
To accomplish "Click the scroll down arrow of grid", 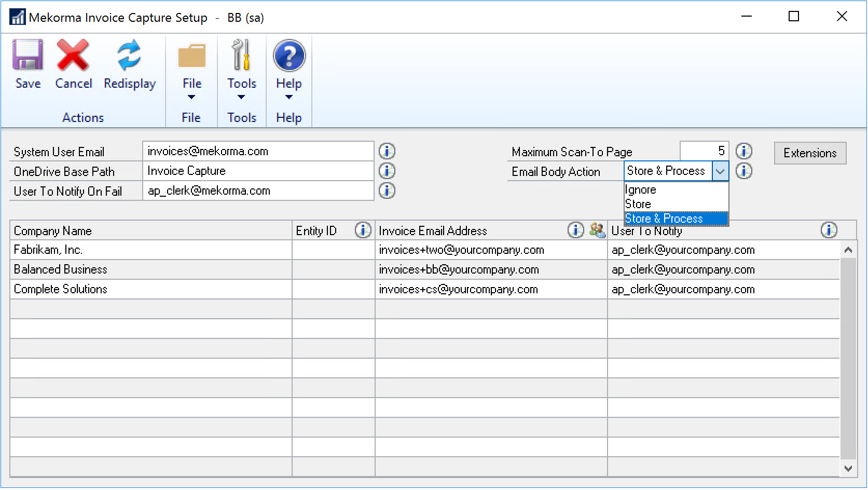I will point(848,468).
